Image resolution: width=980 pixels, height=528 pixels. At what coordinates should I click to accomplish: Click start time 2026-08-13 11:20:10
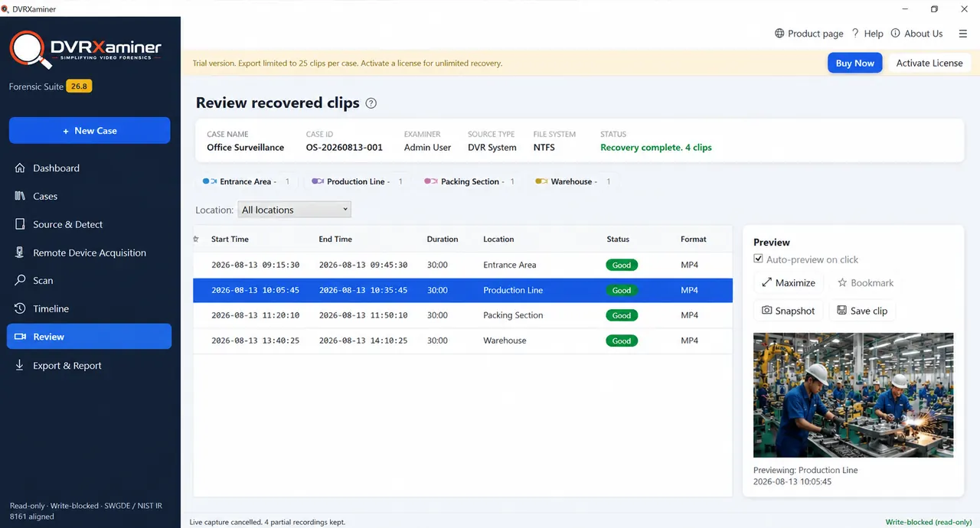[x=255, y=315]
